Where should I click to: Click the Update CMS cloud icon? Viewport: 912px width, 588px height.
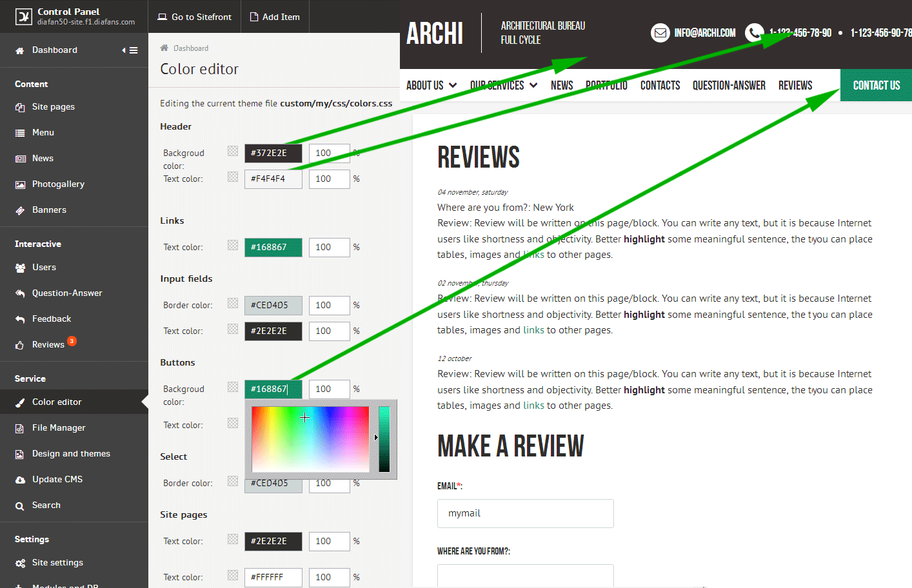pyautogui.click(x=20, y=480)
